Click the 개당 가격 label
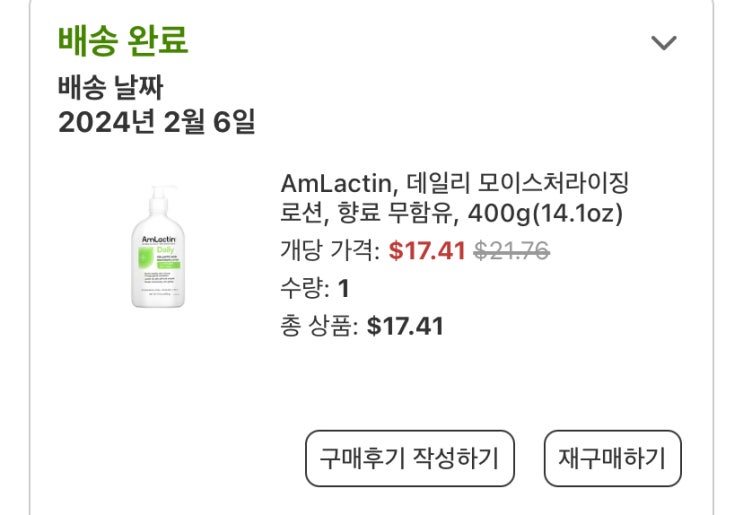 tap(329, 251)
